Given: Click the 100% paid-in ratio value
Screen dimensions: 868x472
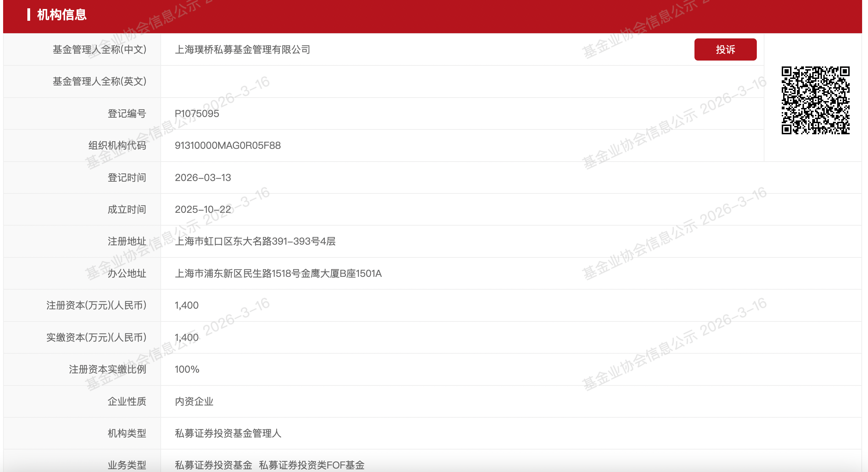Looking at the screenshot, I should 187,369.
